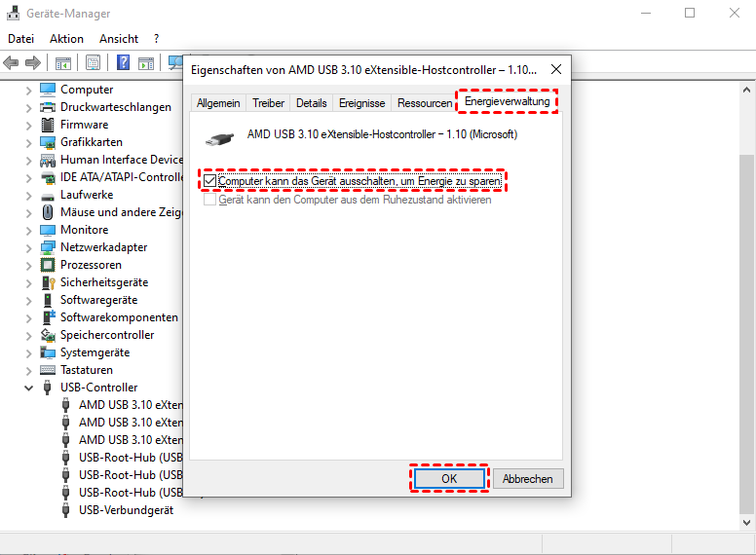Screen dimensions: 756x555
Task: Select the Tastaturen keyboard icon
Action: [x=48, y=370]
